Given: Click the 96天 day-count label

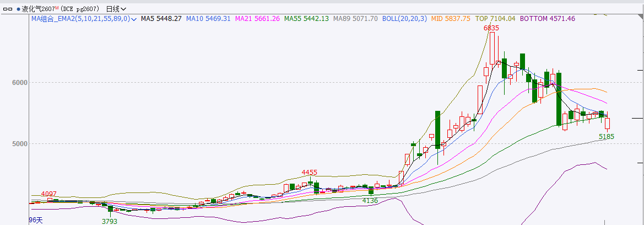Looking at the screenshot, I should coord(35,220).
